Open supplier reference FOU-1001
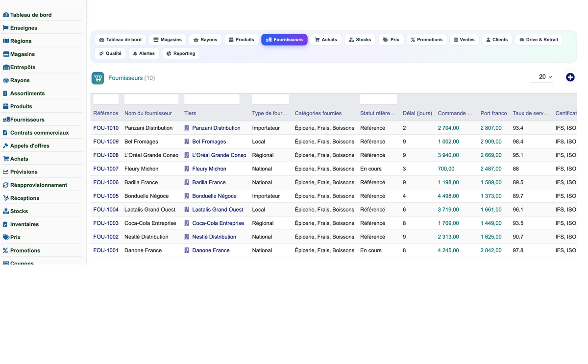The height and width of the screenshot is (364, 588). click(x=106, y=250)
